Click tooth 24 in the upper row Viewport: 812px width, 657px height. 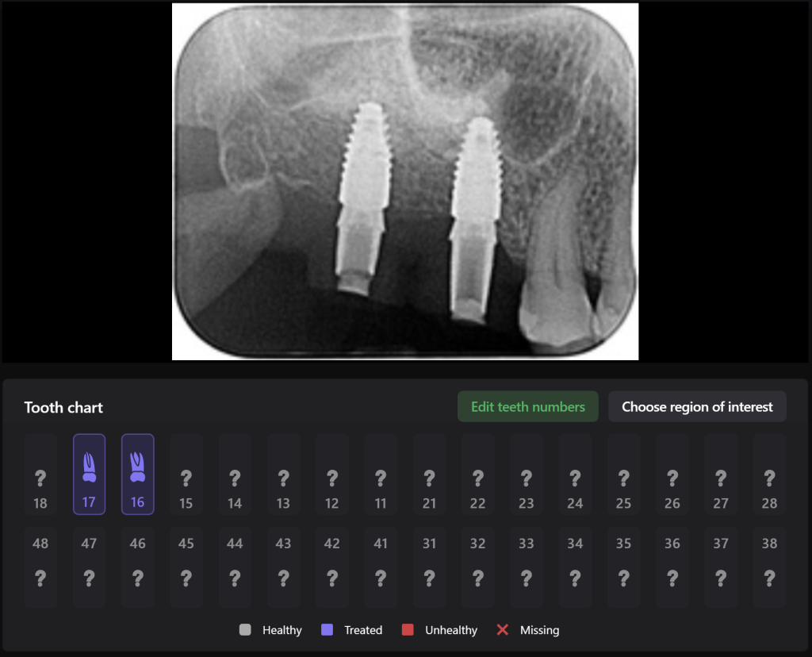click(575, 474)
